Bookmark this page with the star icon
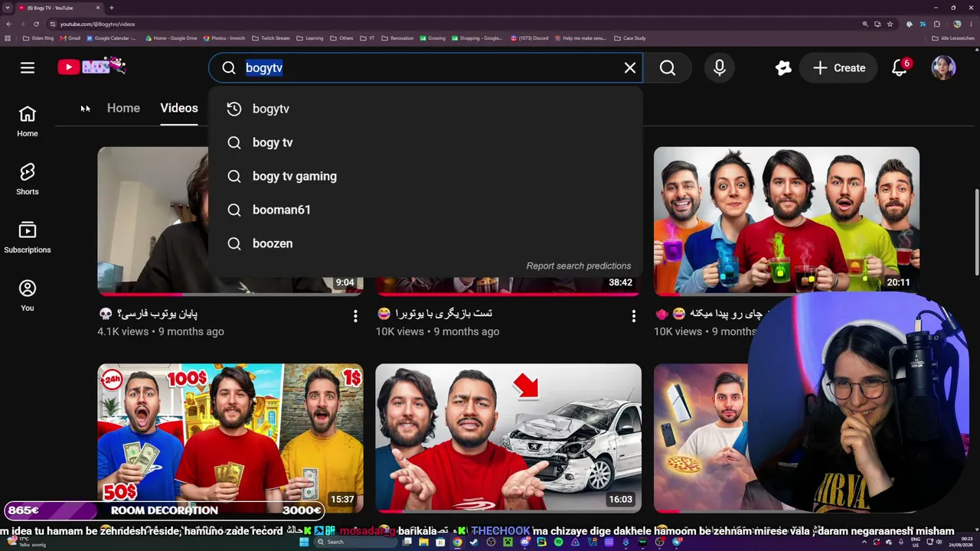Screen dimensions: 980x551 point(890,24)
